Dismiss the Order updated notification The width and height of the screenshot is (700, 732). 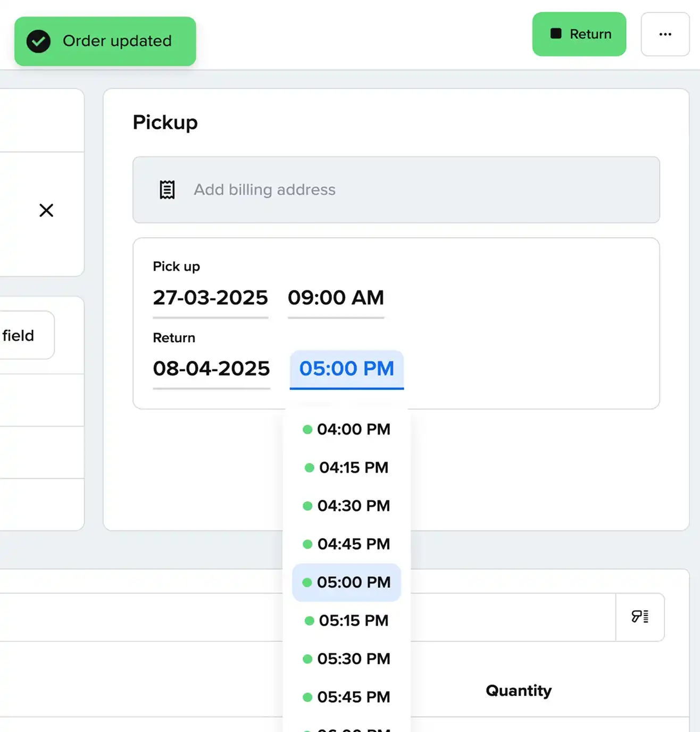coord(105,41)
